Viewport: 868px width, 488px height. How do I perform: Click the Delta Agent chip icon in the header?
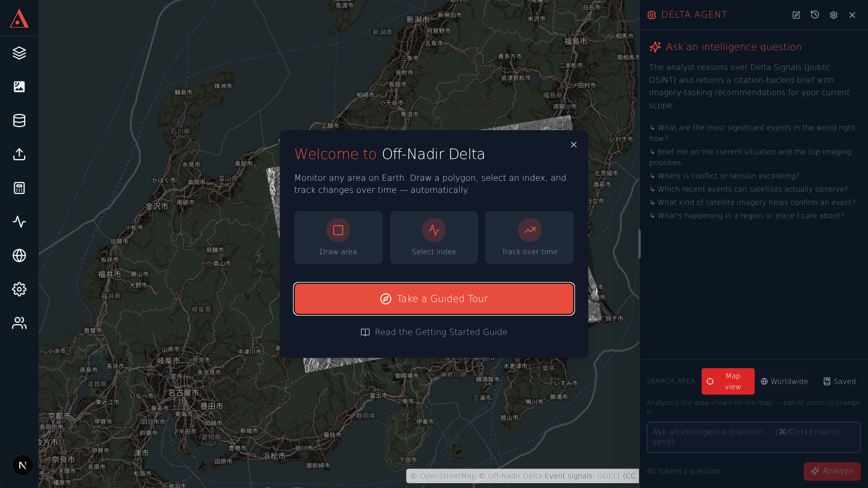coord(652,15)
